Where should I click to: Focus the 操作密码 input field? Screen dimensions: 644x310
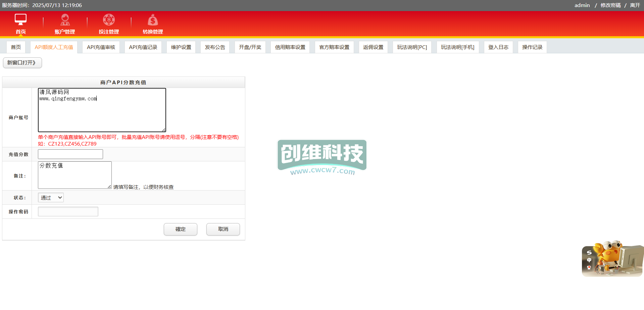[68, 212]
